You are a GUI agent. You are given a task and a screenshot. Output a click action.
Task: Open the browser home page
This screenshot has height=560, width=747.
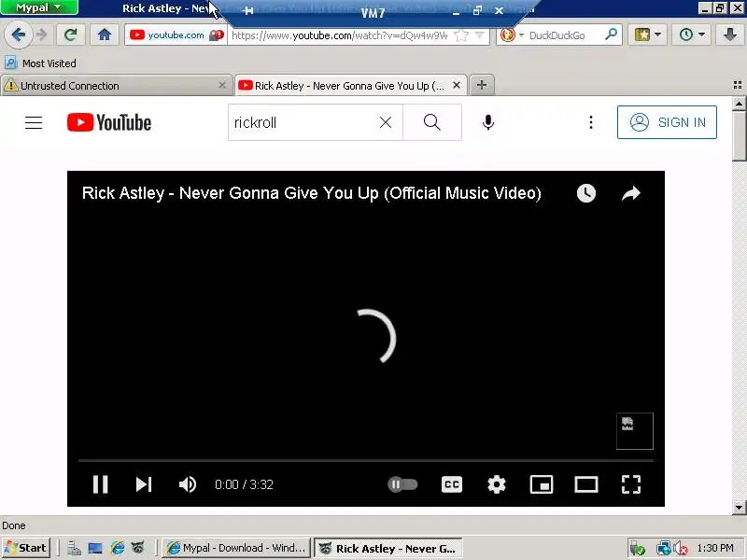click(105, 35)
